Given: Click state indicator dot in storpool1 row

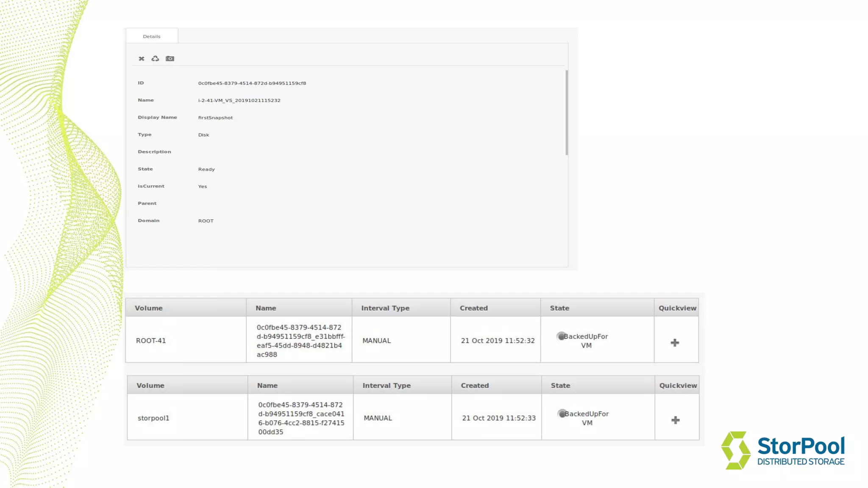Looking at the screenshot, I should (x=562, y=413).
